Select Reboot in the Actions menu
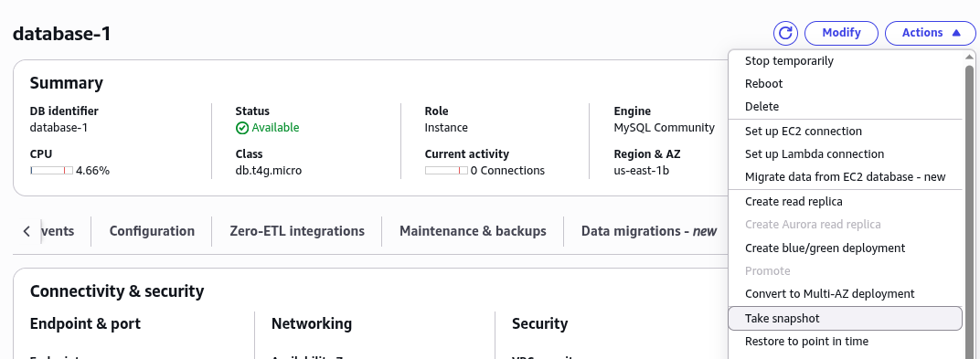 pyautogui.click(x=846, y=84)
